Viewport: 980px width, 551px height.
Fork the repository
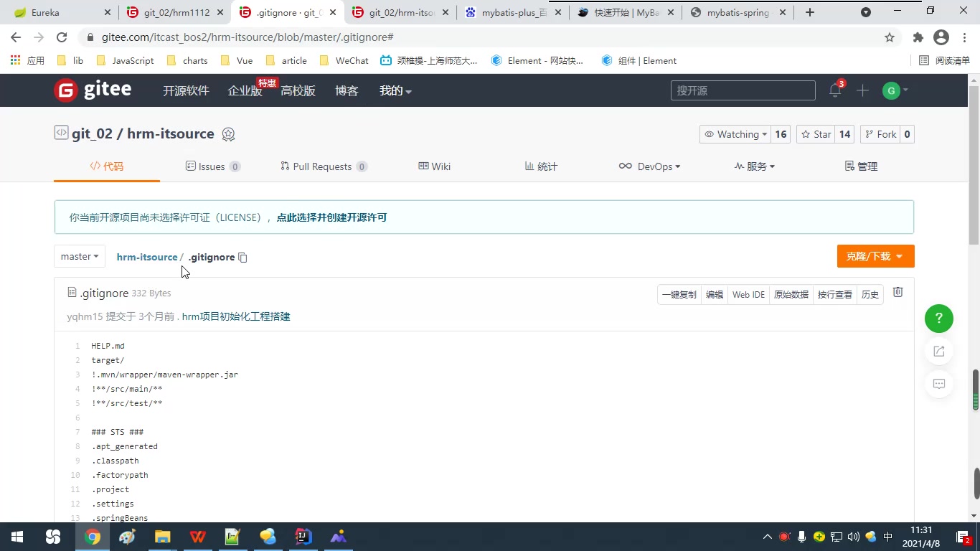(x=880, y=134)
